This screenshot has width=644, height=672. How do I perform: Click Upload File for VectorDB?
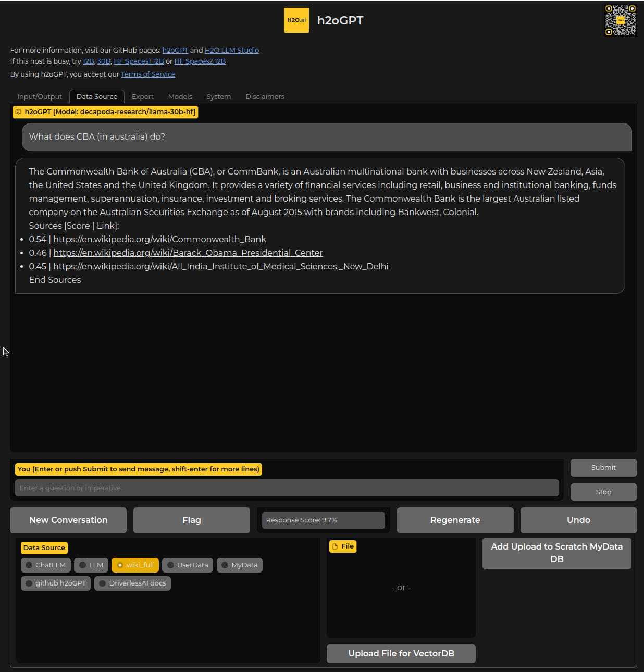(x=401, y=653)
